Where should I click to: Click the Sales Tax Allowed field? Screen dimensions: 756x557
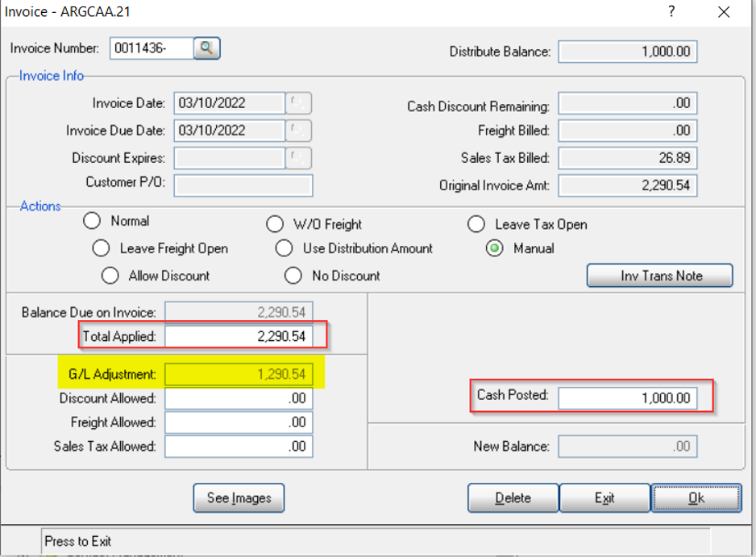click(x=239, y=447)
